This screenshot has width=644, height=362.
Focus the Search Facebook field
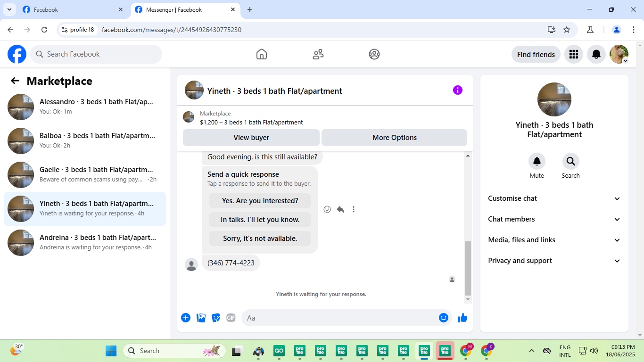96,54
